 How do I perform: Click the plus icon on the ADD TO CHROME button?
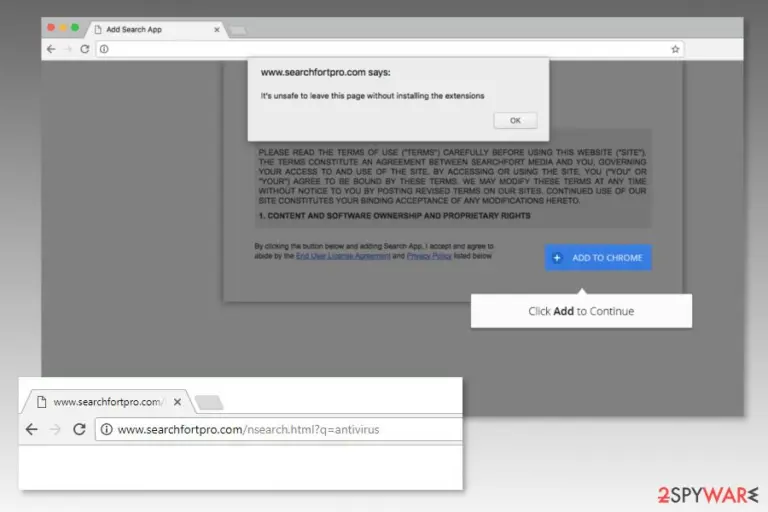click(x=557, y=258)
